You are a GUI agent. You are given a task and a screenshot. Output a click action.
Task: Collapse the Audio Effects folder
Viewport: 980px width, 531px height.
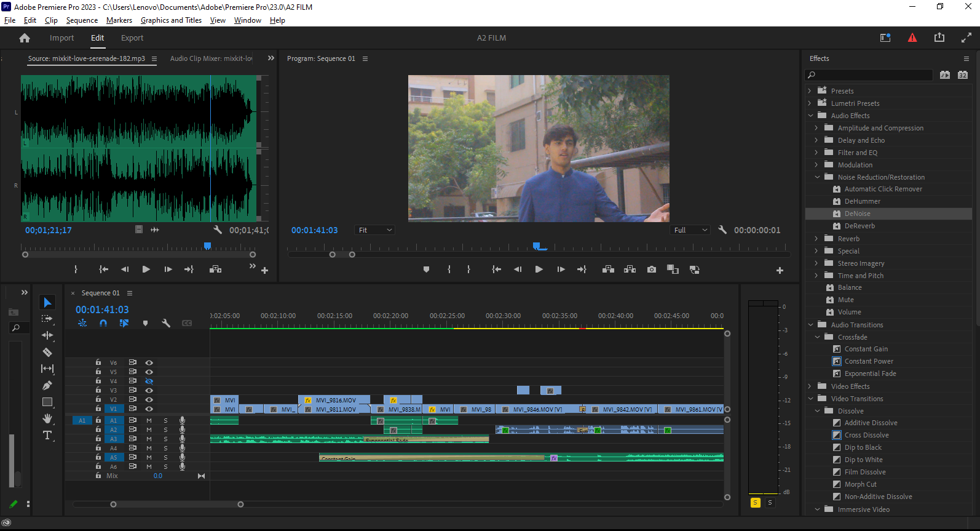pos(810,116)
